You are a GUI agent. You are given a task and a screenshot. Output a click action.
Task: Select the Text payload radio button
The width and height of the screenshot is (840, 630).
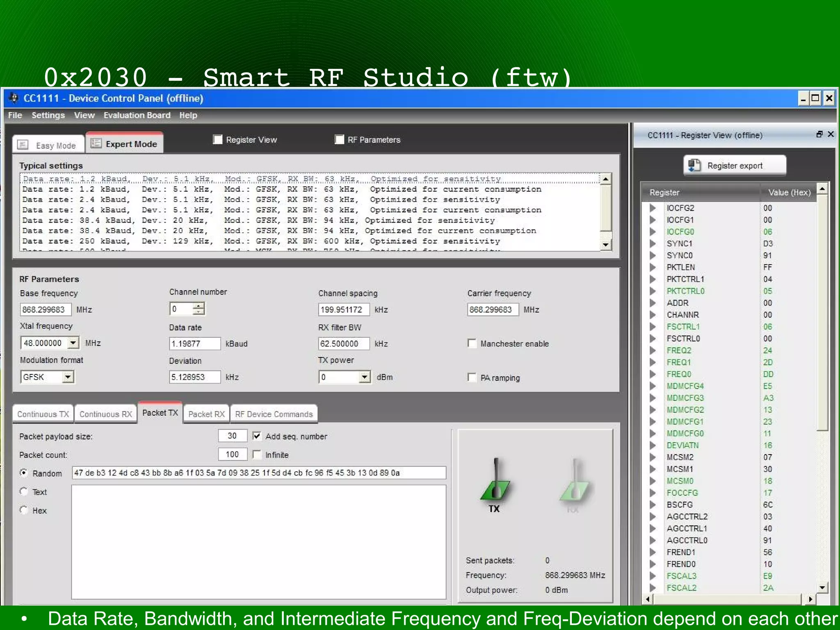point(24,491)
